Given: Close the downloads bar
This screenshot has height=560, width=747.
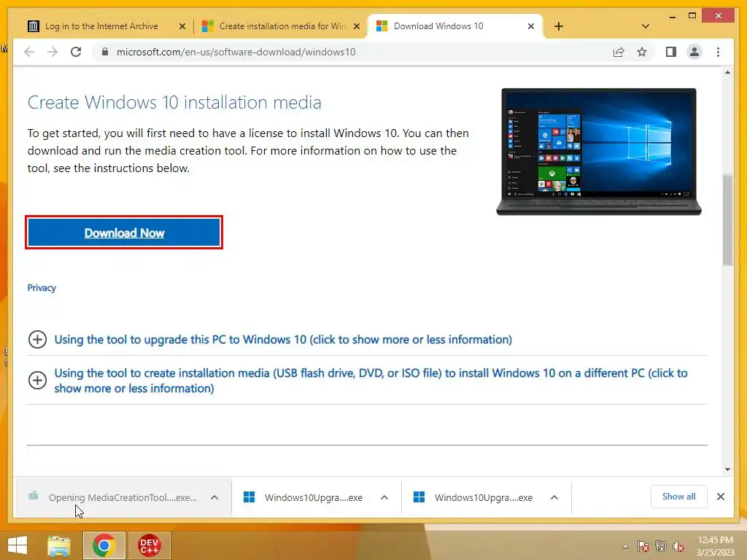Looking at the screenshot, I should click(x=721, y=497).
